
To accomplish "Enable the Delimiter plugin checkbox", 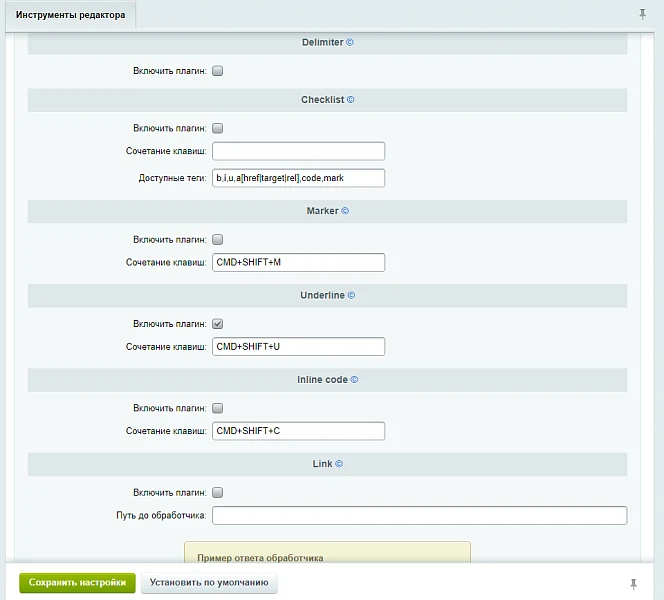I will [218, 71].
